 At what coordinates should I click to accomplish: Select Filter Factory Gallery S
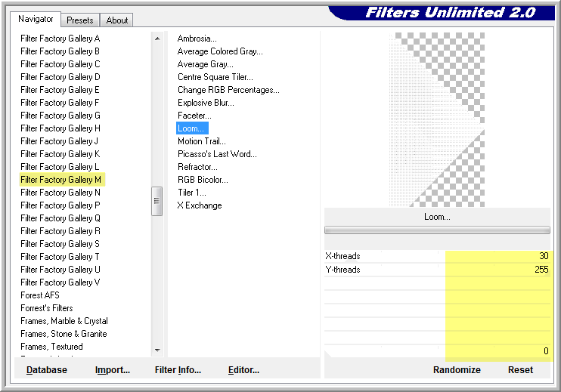click(x=60, y=244)
